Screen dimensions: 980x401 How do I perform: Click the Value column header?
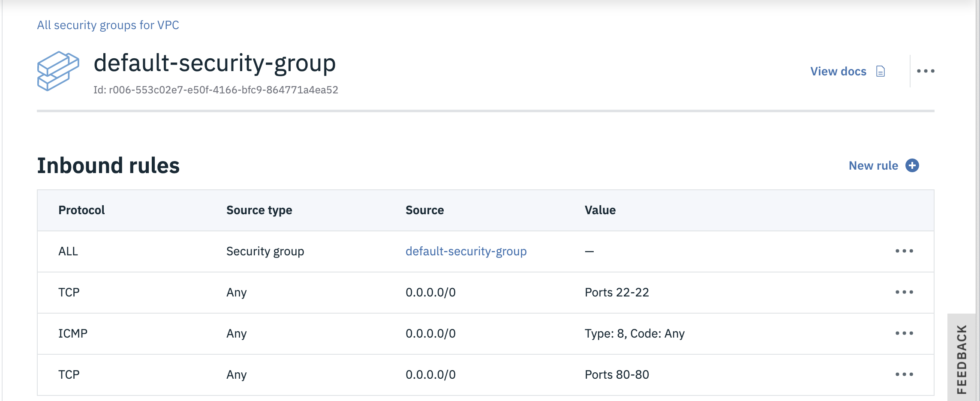click(x=600, y=210)
